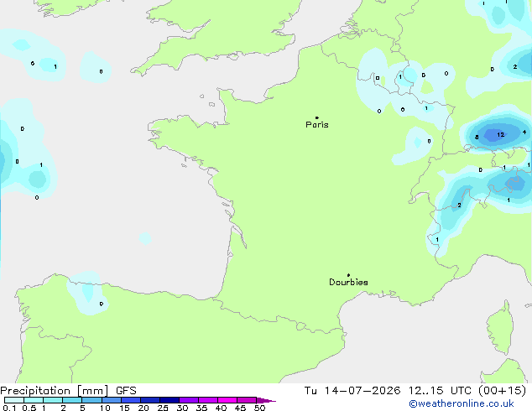
Task: Click the legend label 35
Action: [x=201, y=408]
